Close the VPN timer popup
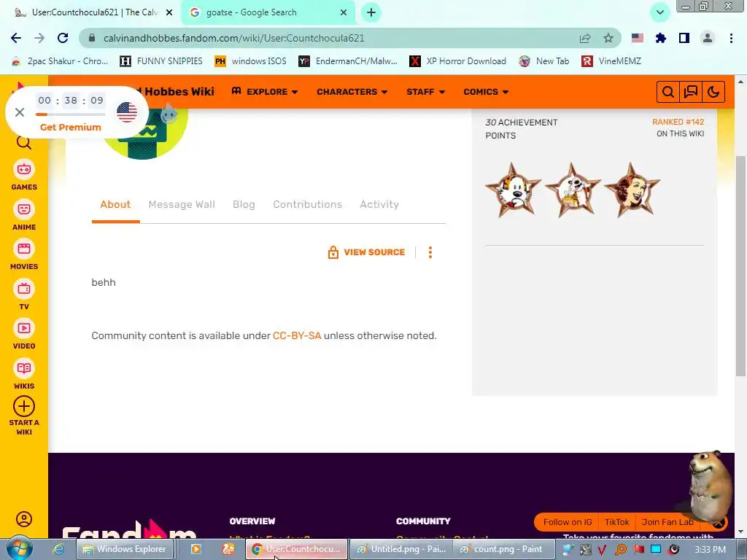 click(20, 112)
